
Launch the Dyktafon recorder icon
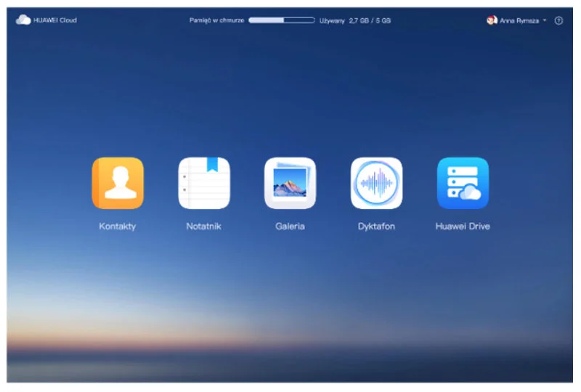376,183
